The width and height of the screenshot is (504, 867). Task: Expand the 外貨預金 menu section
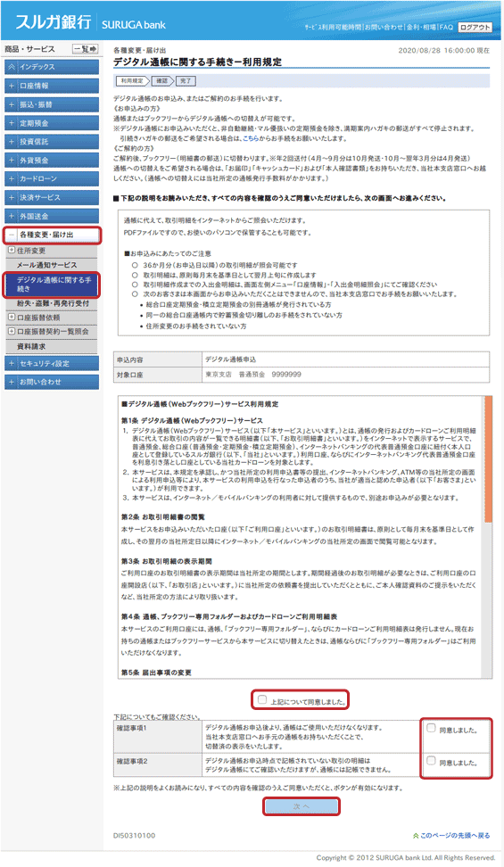52,161
